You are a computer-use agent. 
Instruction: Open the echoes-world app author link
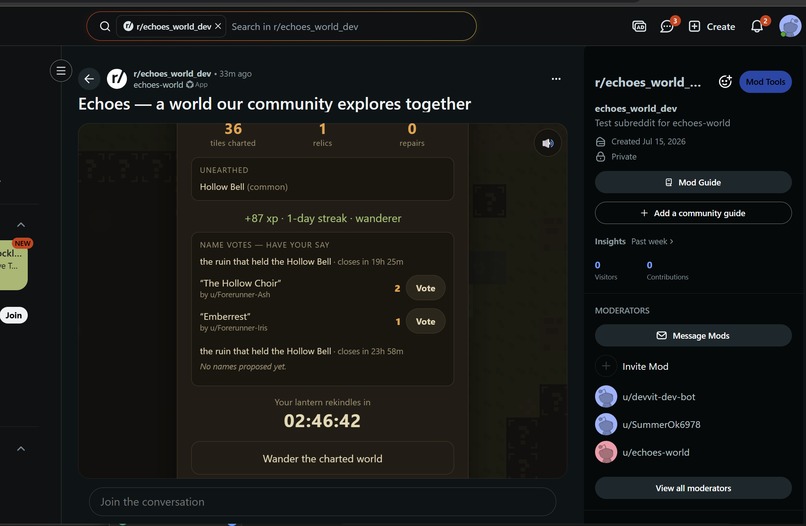[x=158, y=85]
